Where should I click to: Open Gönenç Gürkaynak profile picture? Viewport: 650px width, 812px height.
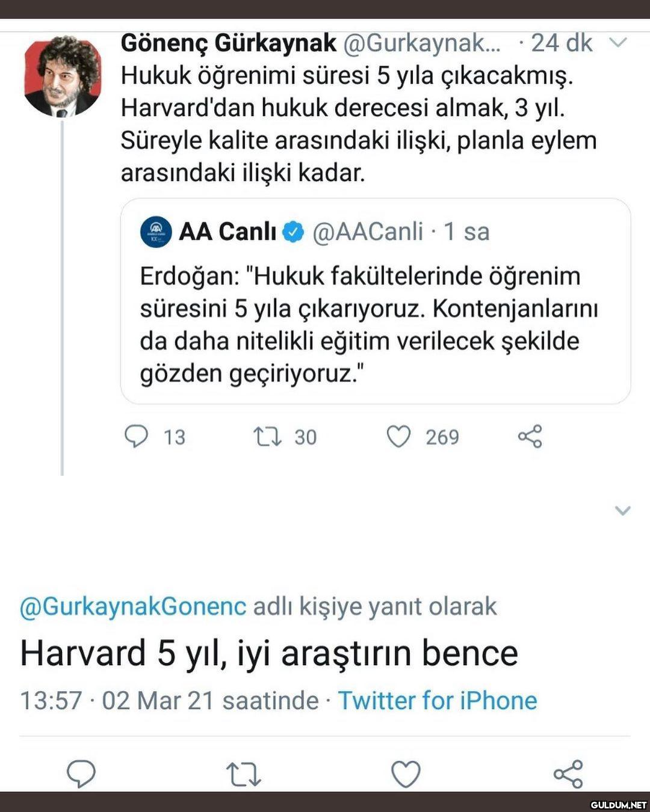(63, 76)
